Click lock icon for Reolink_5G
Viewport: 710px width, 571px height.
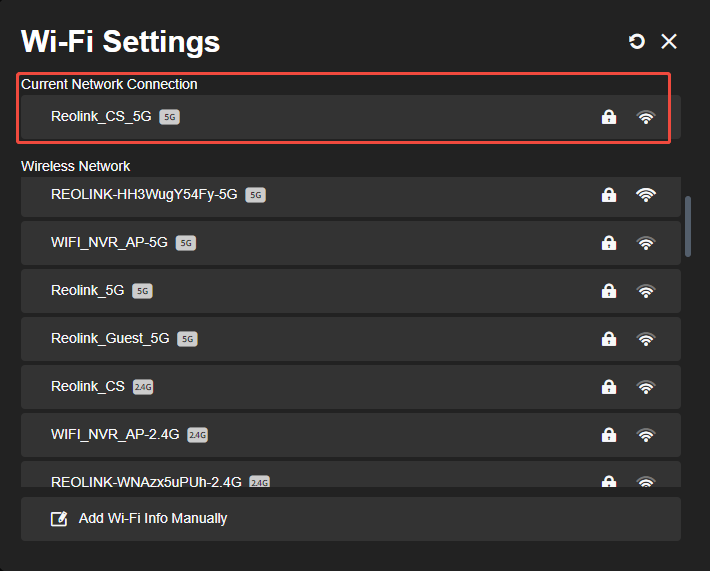coord(609,291)
